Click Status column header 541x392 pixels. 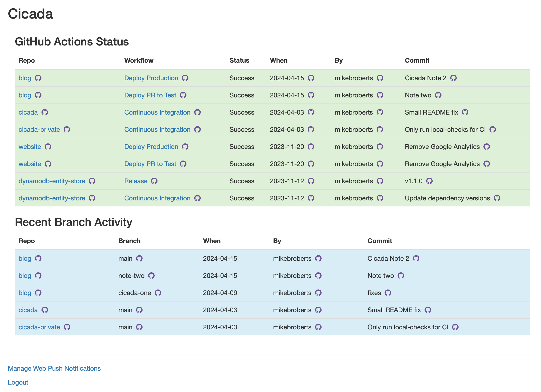(239, 60)
